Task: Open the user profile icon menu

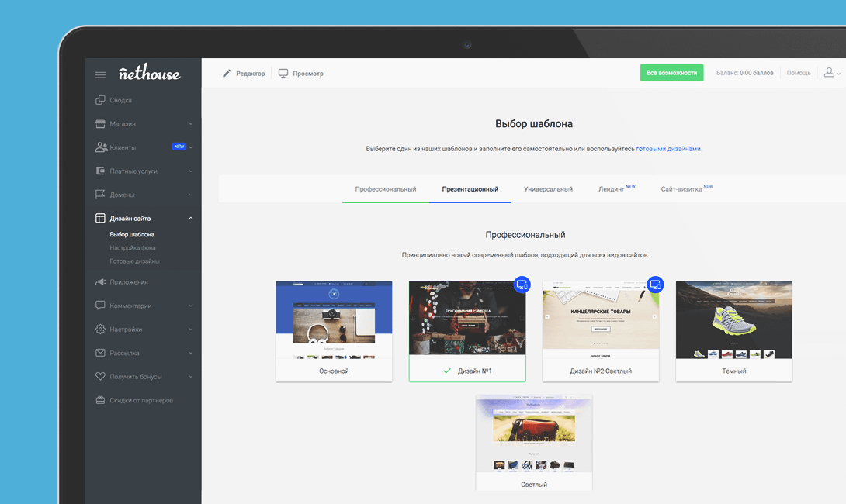Action: click(x=831, y=73)
